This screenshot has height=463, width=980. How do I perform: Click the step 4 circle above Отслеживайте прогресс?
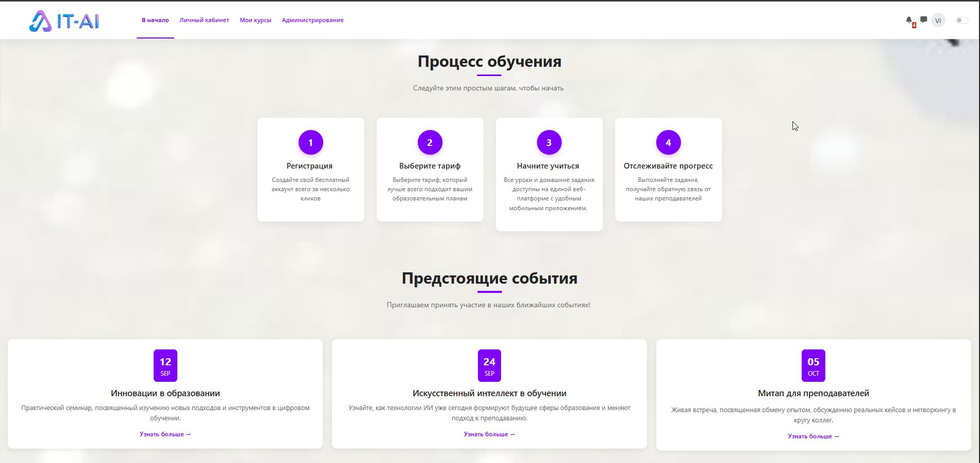(668, 142)
